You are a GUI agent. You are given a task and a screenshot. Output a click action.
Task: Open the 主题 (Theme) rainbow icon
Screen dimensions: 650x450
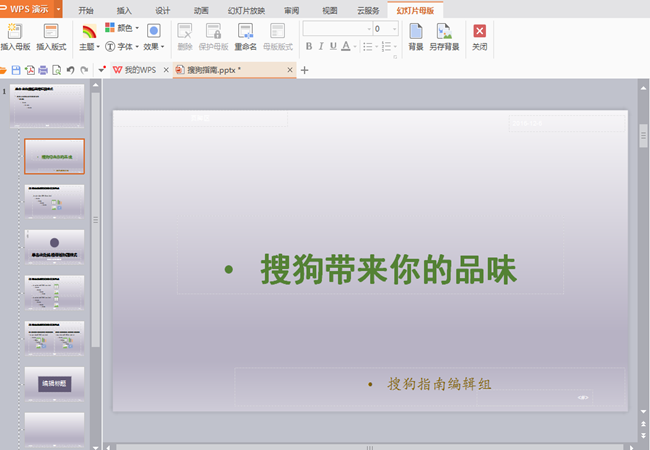[x=89, y=31]
